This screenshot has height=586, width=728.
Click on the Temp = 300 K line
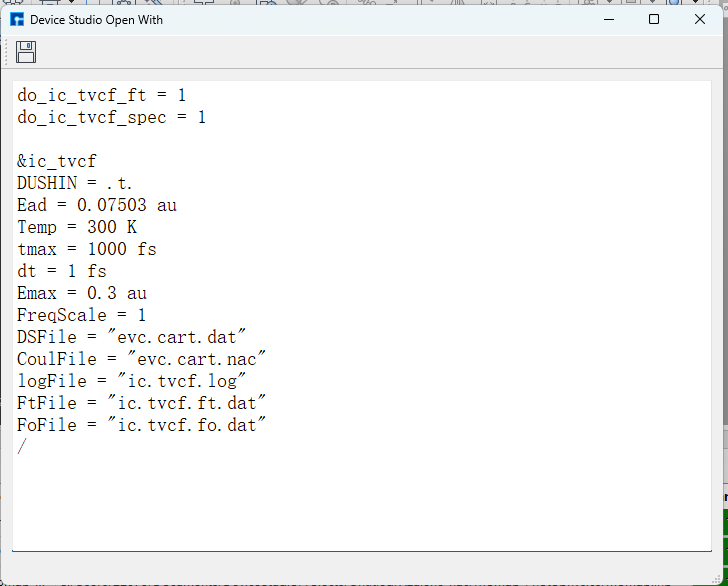tap(77, 228)
